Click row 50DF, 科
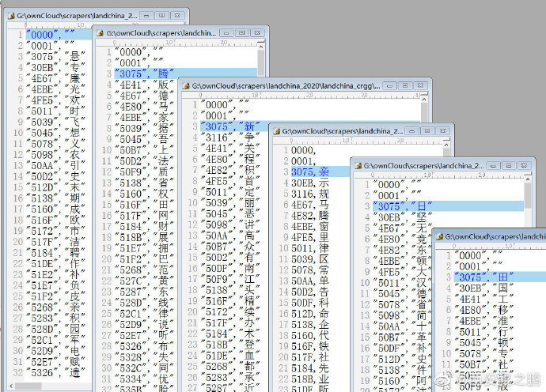 [x=310, y=303]
